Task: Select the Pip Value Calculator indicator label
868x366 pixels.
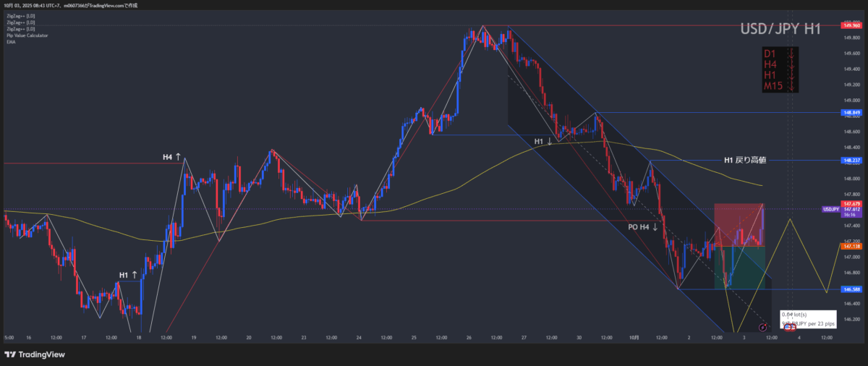Action: 23,35
